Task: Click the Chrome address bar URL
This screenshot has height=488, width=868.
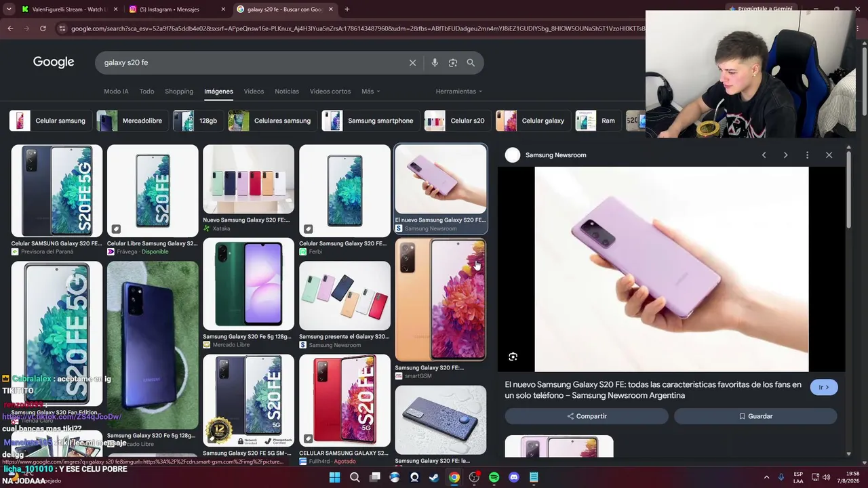Action: [x=358, y=28]
